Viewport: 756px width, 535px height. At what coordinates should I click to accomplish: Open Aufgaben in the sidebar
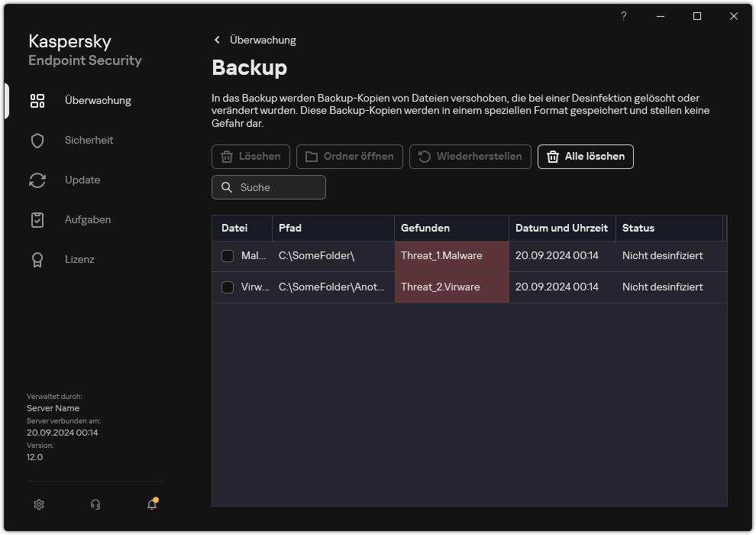click(87, 219)
